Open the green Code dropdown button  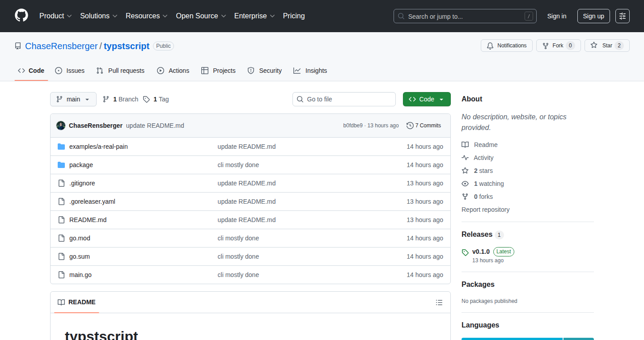[x=427, y=99]
